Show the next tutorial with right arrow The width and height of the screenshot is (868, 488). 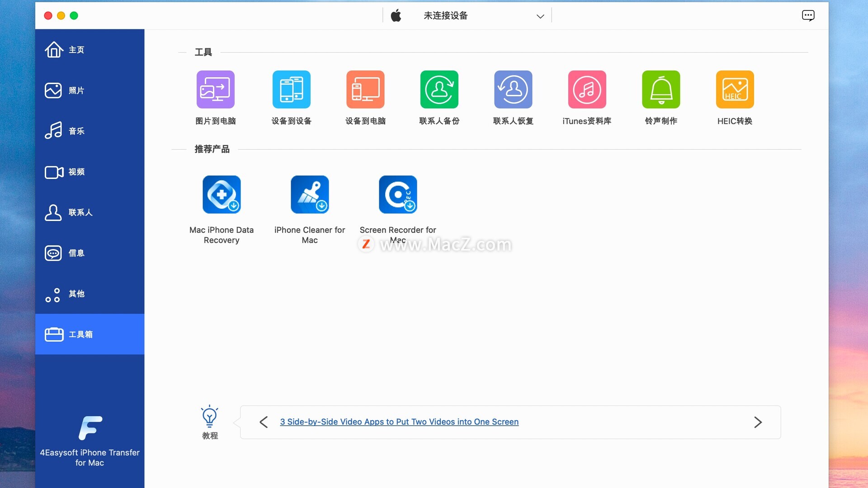pos(758,422)
